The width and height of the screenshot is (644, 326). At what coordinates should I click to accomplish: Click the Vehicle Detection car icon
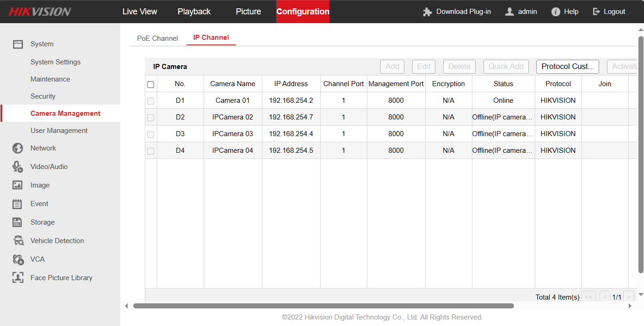(x=18, y=241)
